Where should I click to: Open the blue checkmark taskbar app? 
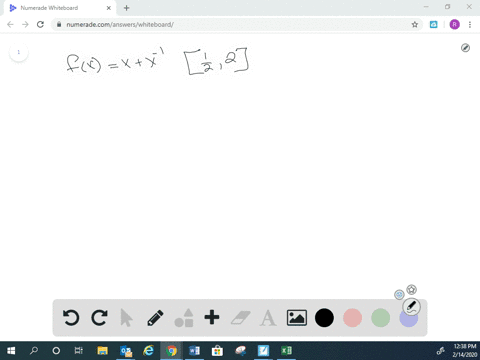pos(263,350)
